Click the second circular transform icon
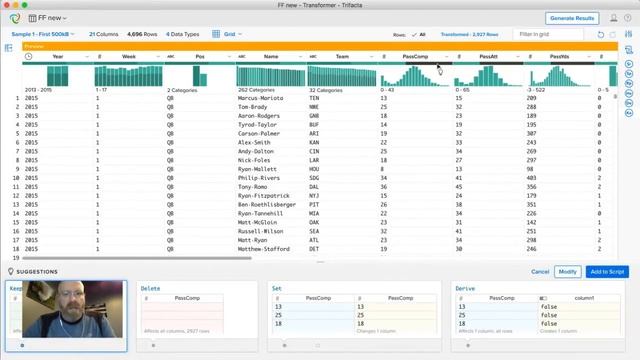The width and height of the screenshot is (640, 360). [x=629, y=74]
